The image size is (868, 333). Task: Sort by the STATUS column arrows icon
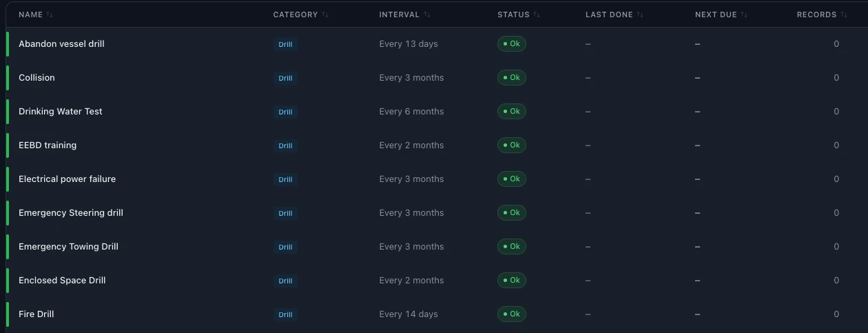[x=537, y=14]
